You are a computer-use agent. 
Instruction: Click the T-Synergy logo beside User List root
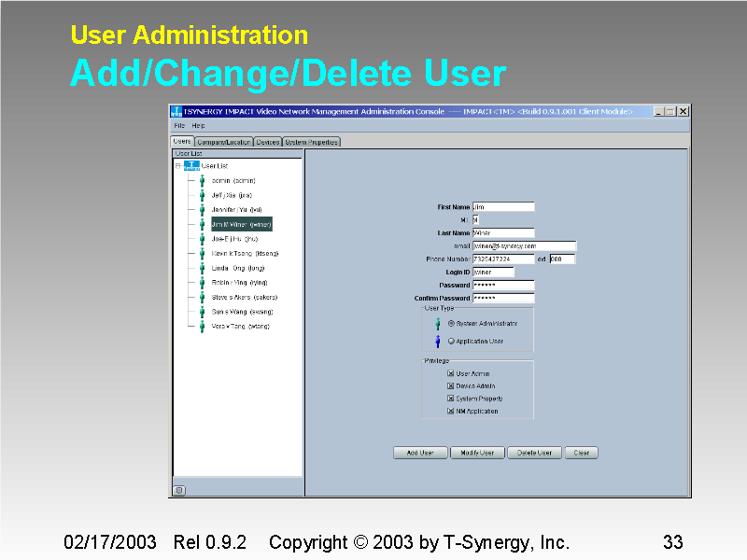[x=190, y=164]
